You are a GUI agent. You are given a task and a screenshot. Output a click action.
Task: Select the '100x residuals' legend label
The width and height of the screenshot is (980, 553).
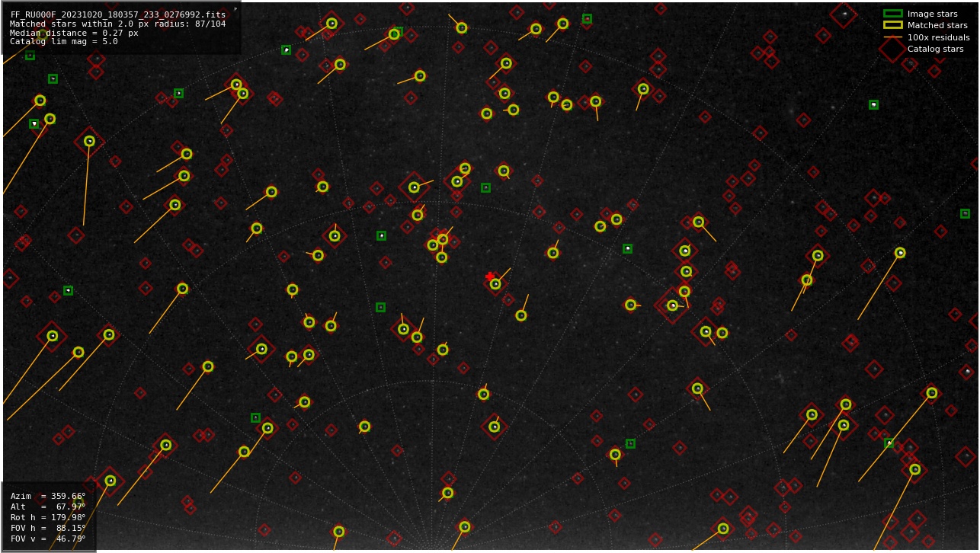tap(938, 37)
